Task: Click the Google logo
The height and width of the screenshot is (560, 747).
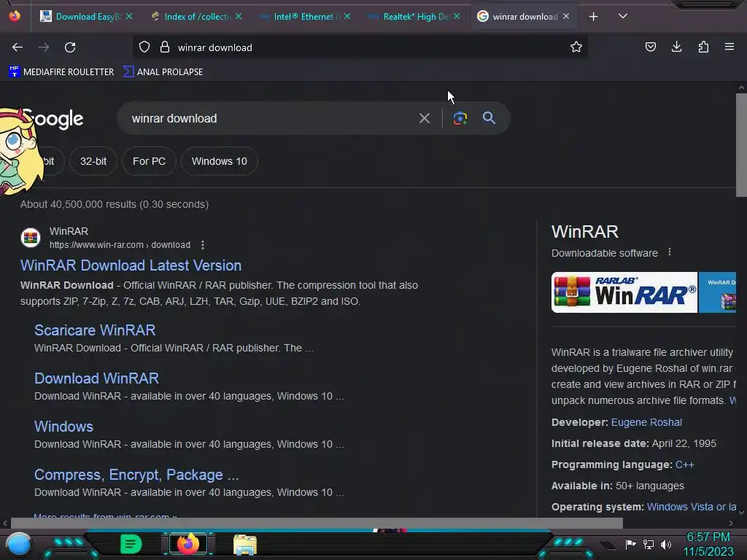Action: coord(53,119)
